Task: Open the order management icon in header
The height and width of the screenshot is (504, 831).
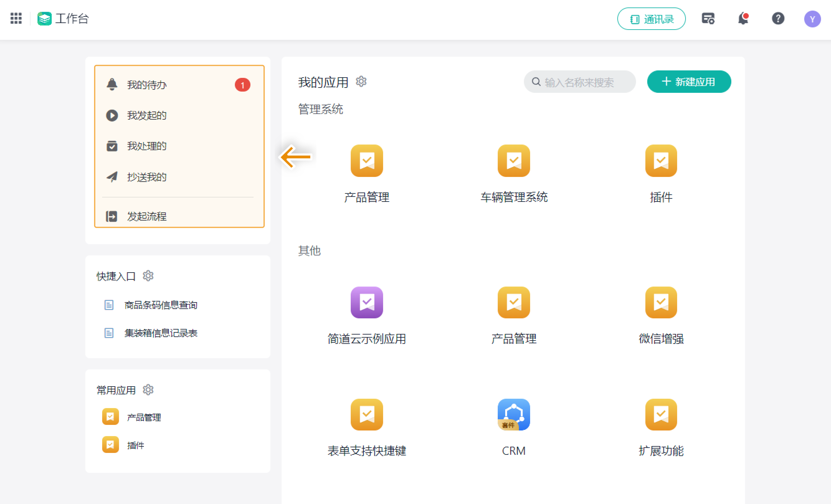Action: (x=708, y=19)
